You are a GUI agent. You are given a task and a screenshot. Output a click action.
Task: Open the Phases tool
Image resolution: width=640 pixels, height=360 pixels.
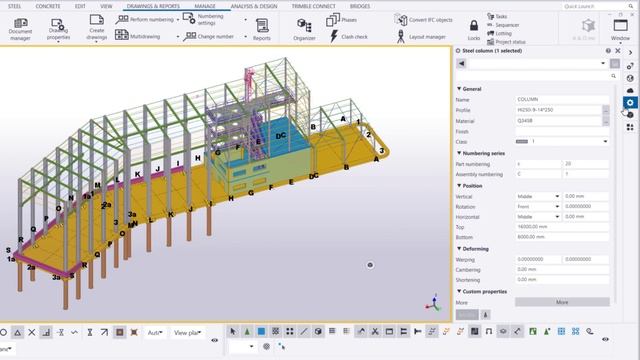tap(341, 19)
